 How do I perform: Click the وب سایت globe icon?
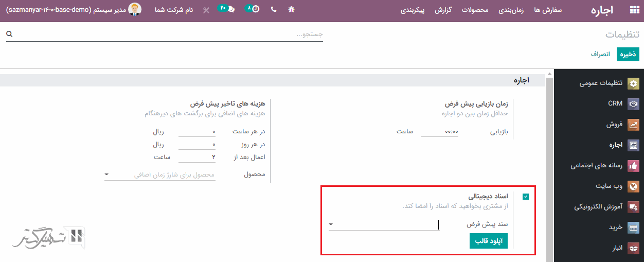(634, 186)
